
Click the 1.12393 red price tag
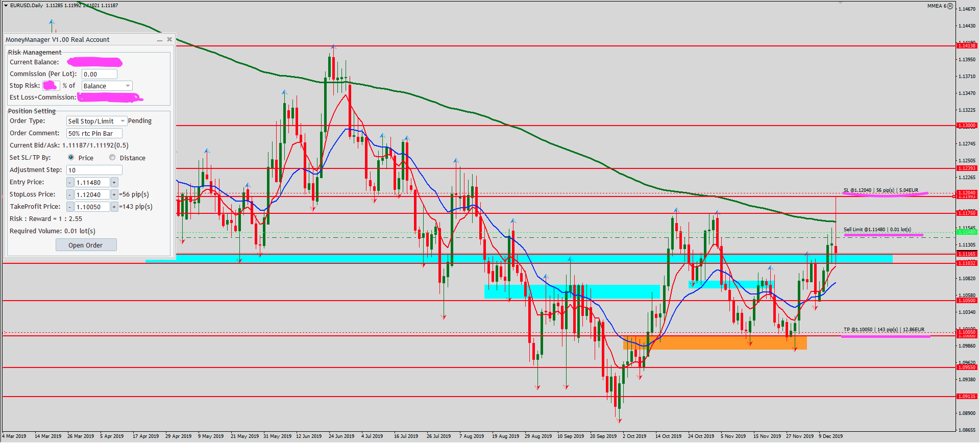[966, 168]
